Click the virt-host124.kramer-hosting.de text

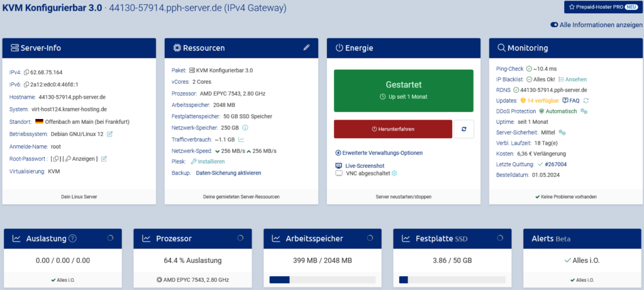pyautogui.click(x=69, y=109)
